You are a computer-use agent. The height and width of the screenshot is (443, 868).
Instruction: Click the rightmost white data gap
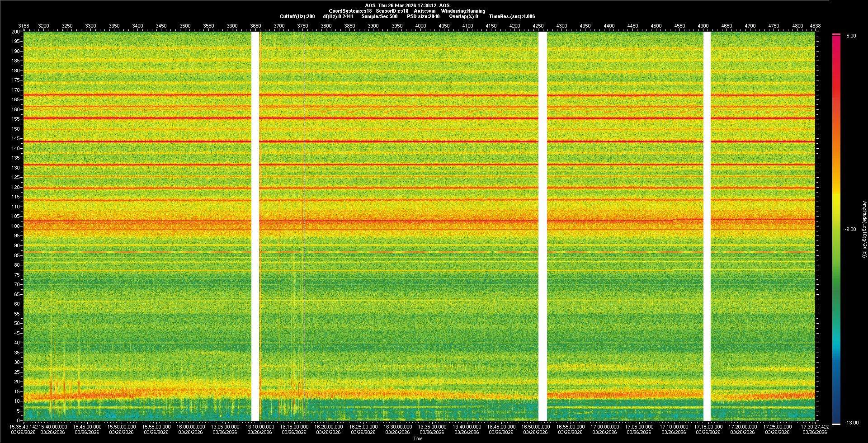707,226
